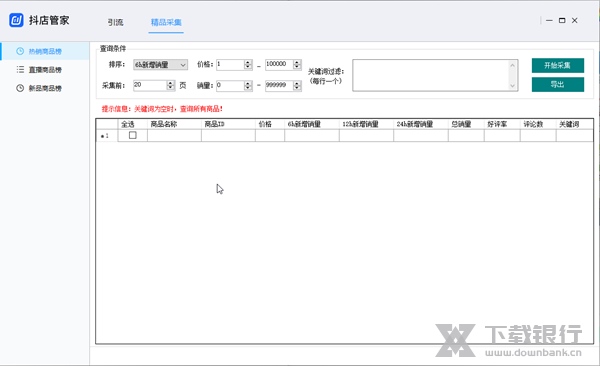This screenshot has height=366, width=600.
Task: Click the spinner arrows of minimum 销量
Action: point(248,86)
